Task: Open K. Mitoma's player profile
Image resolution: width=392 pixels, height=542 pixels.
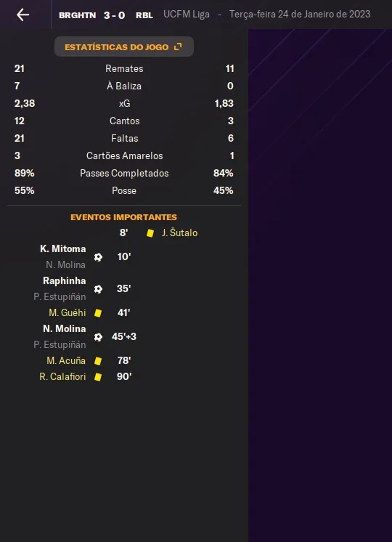Action: click(63, 249)
